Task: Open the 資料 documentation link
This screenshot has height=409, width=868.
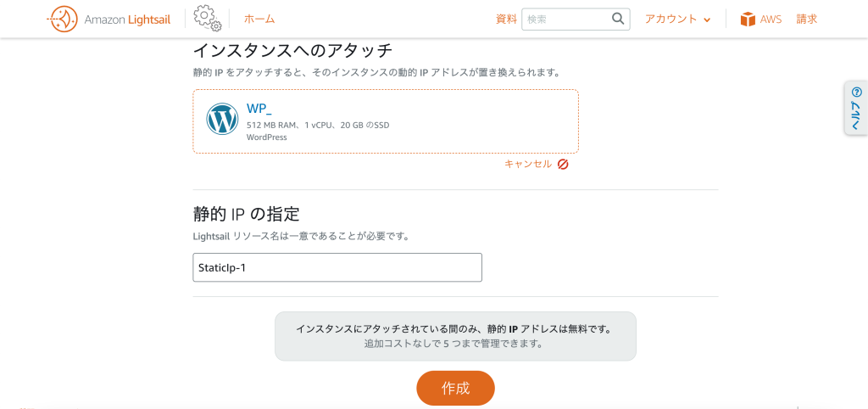Action: (x=506, y=19)
